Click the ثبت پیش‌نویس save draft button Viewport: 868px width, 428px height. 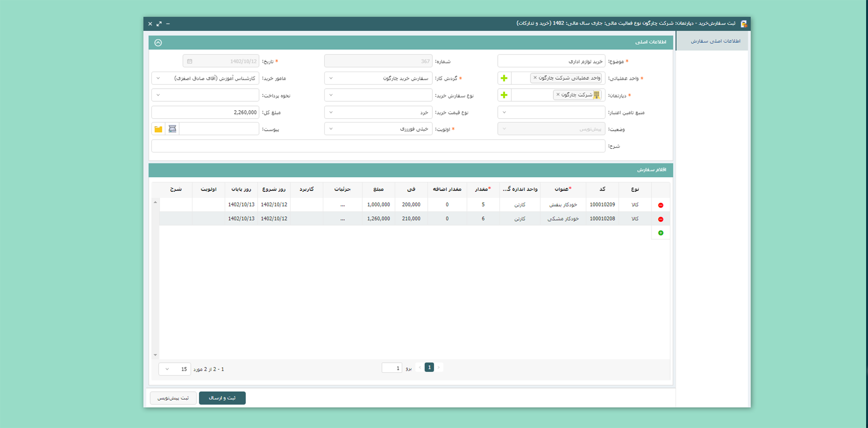click(173, 398)
